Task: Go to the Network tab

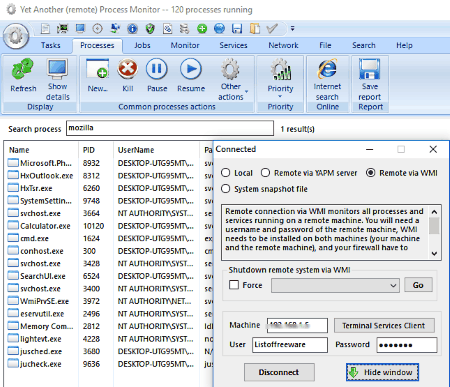Action: pos(283,45)
